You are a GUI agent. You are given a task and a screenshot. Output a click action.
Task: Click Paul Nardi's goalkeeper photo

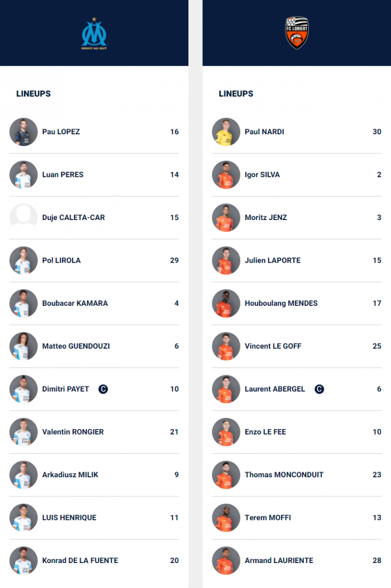(226, 132)
